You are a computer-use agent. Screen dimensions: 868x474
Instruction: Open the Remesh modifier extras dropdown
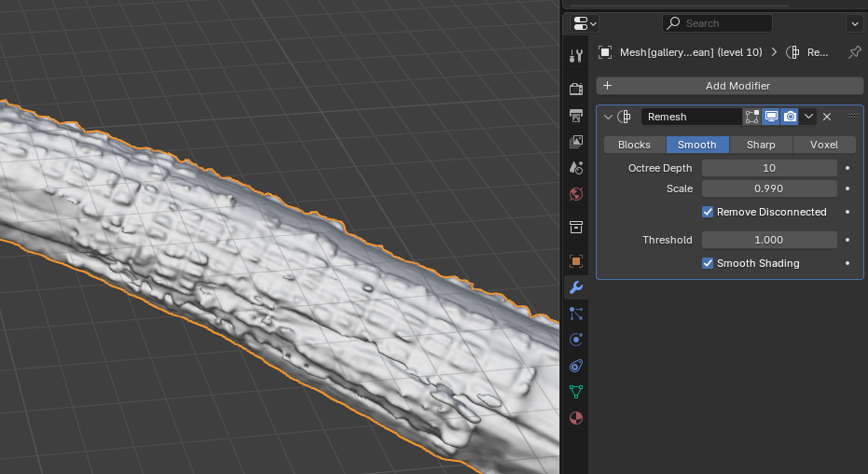[808, 117]
